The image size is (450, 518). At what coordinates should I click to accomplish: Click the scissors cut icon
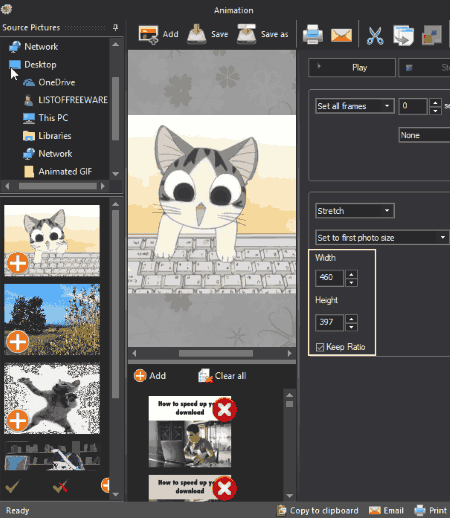click(375, 35)
